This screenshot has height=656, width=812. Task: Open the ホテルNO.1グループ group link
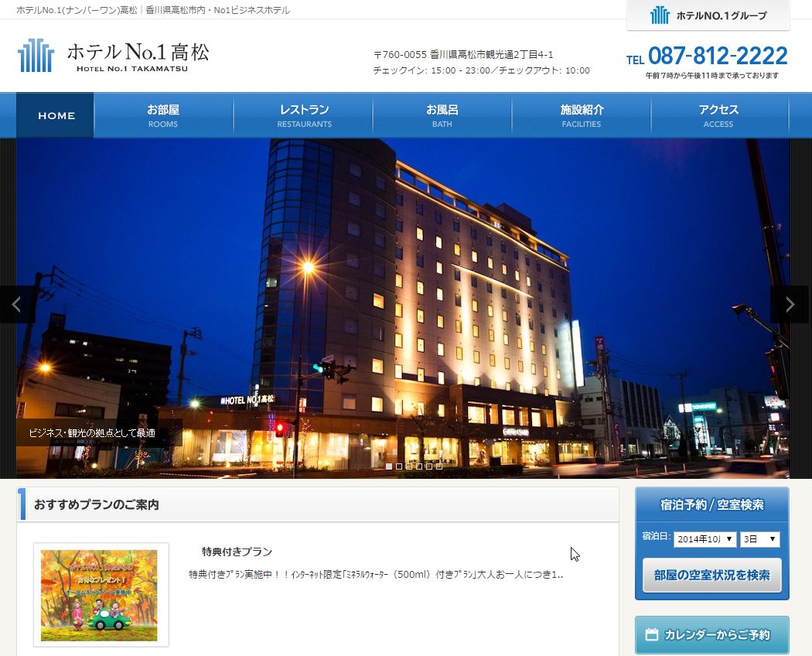(x=708, y=15)
